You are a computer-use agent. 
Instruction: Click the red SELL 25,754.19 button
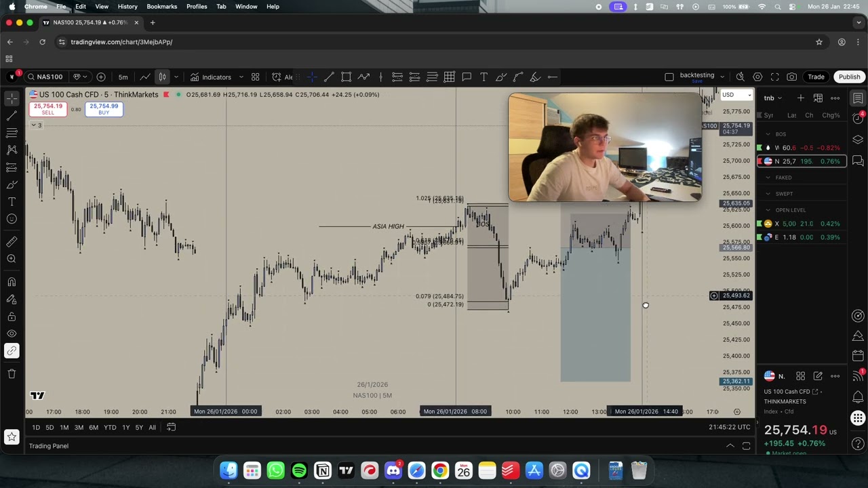click(48, 108)
